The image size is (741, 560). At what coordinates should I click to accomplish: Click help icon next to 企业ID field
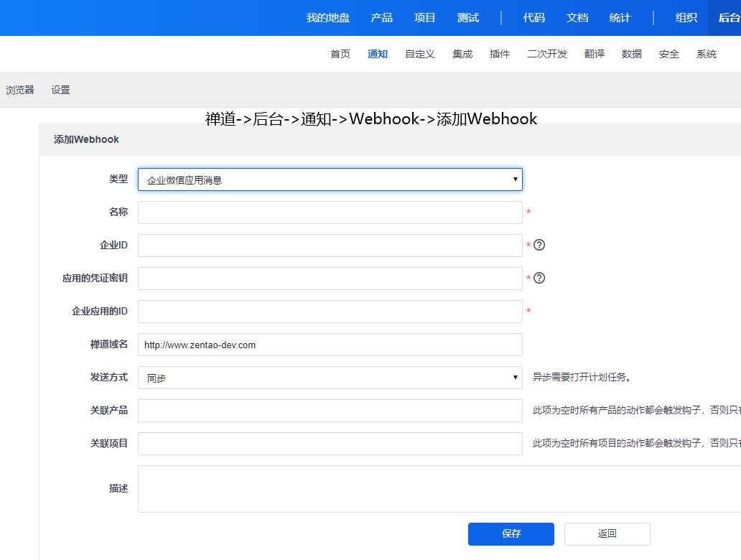539,245
